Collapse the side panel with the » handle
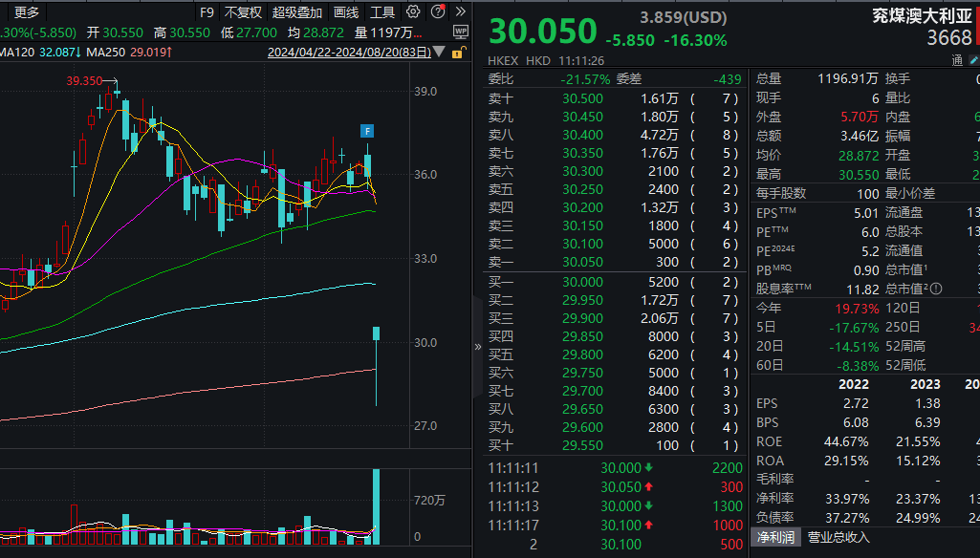980x558 pixels. [478, 347]
